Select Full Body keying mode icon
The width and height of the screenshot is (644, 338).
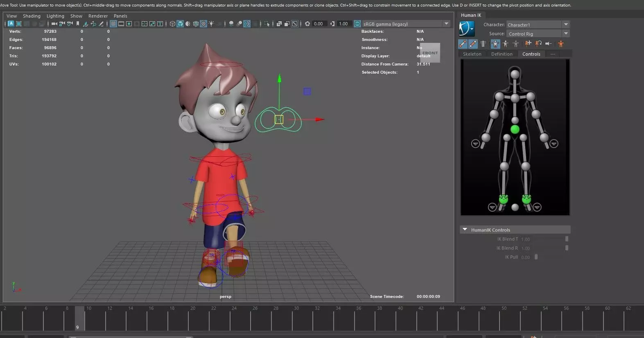click(495, 44)
